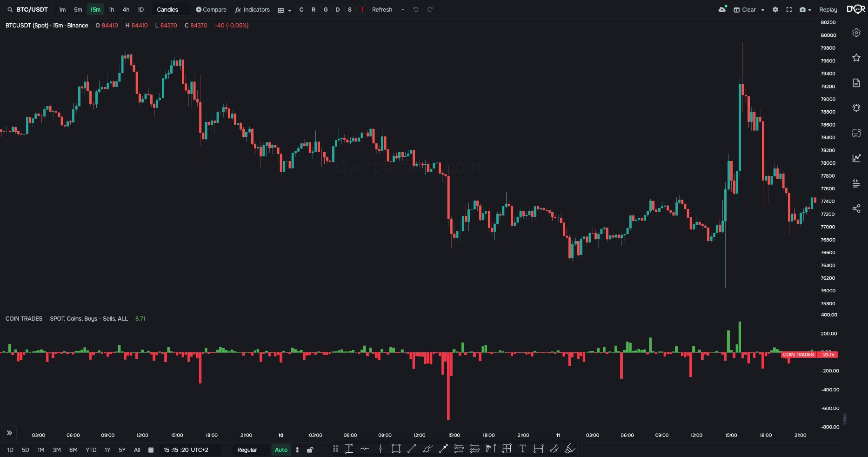Click the share icon in sidebar
This screenshot has height=457, width=868.
click(856, 208)
